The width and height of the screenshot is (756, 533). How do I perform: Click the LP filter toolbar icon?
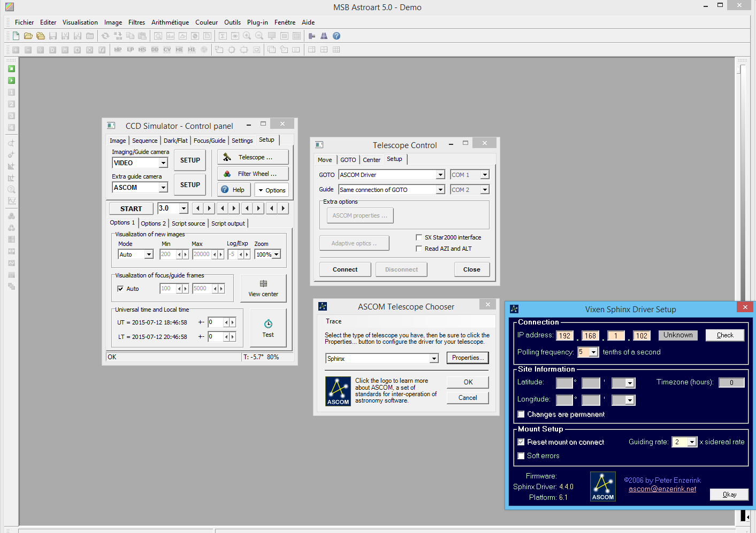[x=130, y=50]
